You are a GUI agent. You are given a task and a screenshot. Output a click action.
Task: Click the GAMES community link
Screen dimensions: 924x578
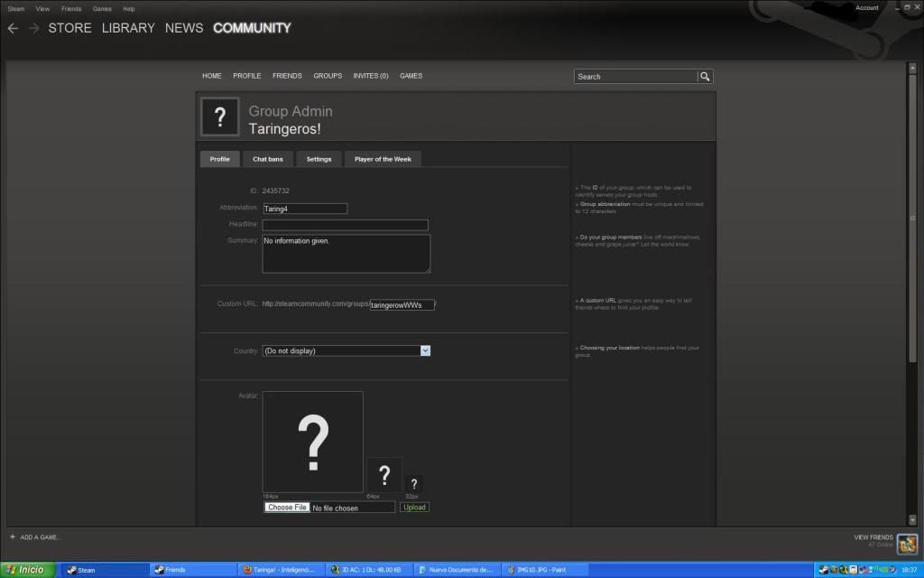pyautogui.click(x=411, y=76)
